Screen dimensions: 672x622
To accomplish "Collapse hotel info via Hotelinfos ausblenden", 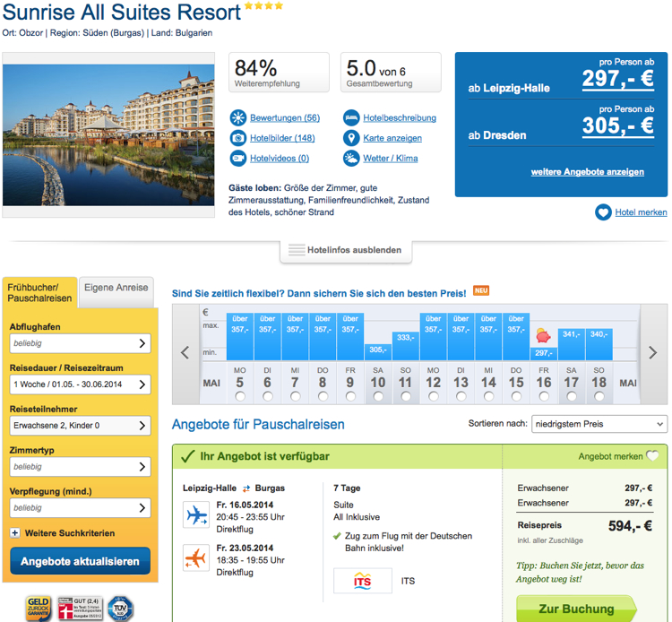I will pyautogui.click(x=346, y=250).
